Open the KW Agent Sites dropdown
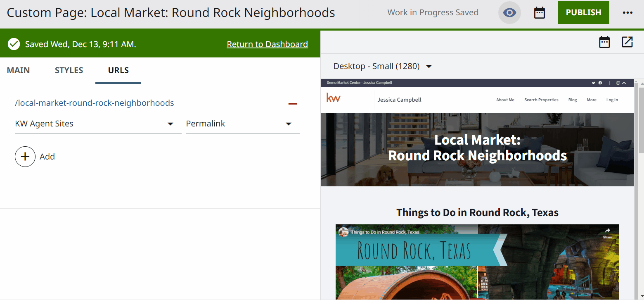This screenshot has width=644, height=300. click(98, 124)
